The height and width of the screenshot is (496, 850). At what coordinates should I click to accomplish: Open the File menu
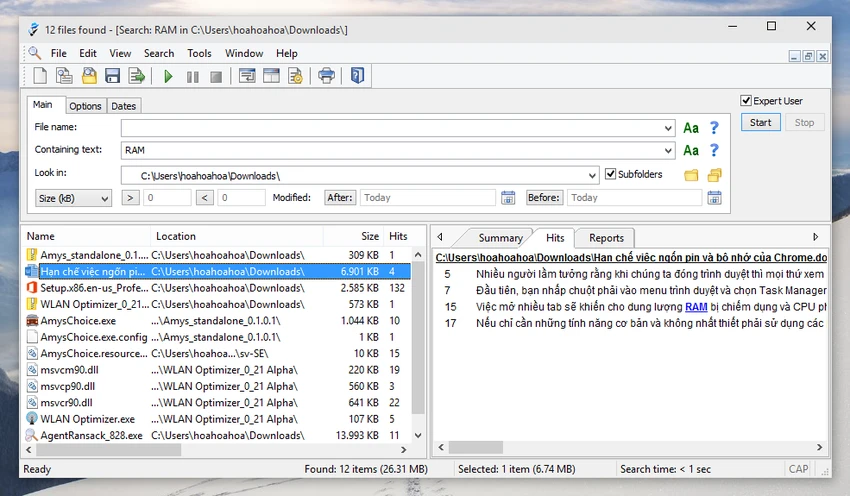point(59,53)
